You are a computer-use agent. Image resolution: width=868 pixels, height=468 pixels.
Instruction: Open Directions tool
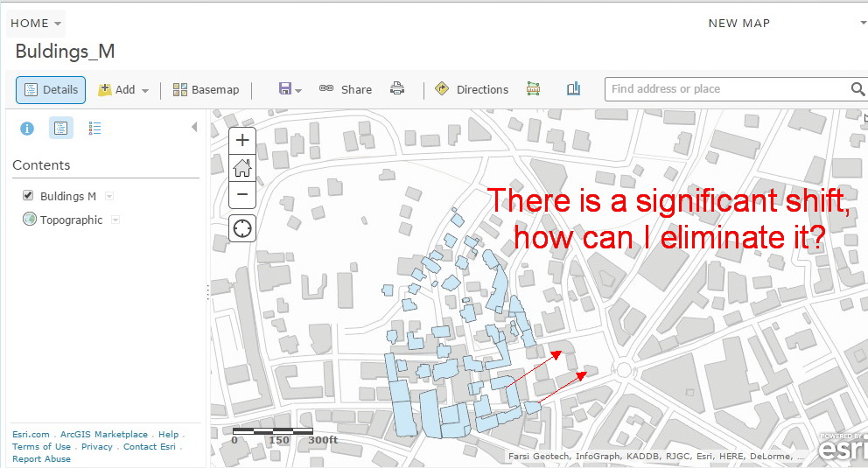coord(472,89)
